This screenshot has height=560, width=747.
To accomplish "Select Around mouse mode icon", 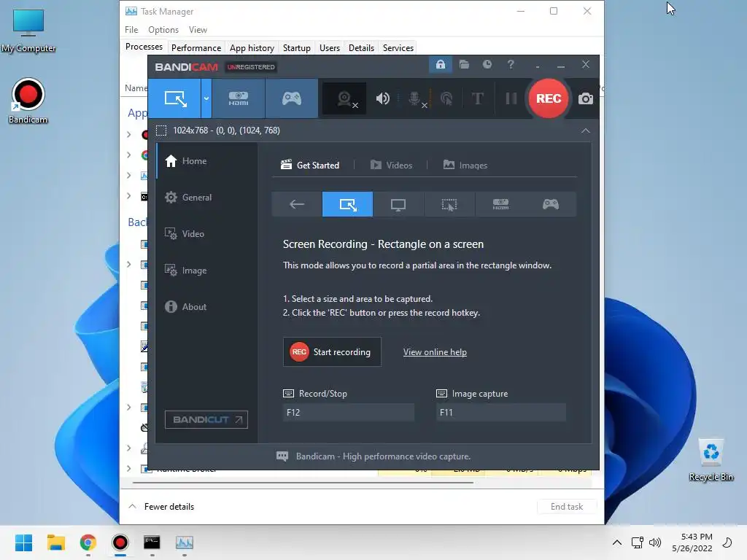I will (x=449, y=204).
